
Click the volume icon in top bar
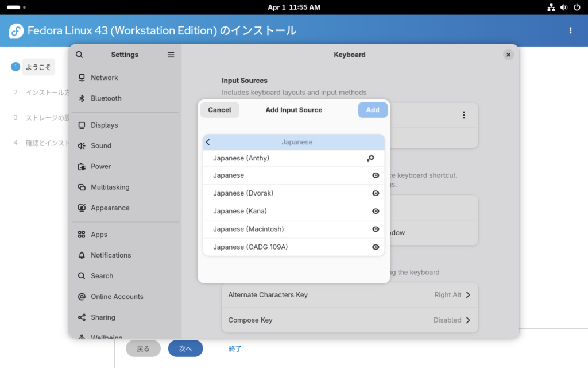pos(563,7)
